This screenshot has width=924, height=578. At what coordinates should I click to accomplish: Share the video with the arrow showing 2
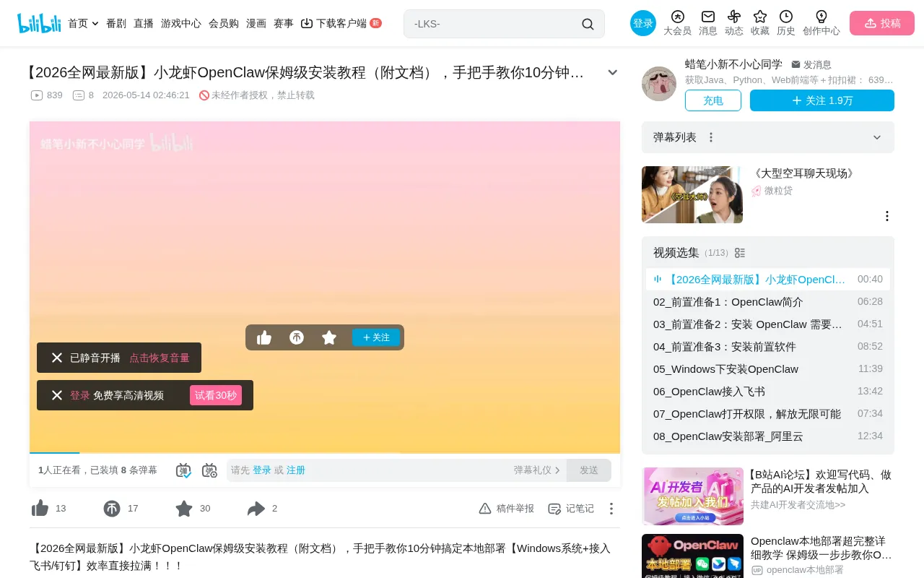[256, 509]
